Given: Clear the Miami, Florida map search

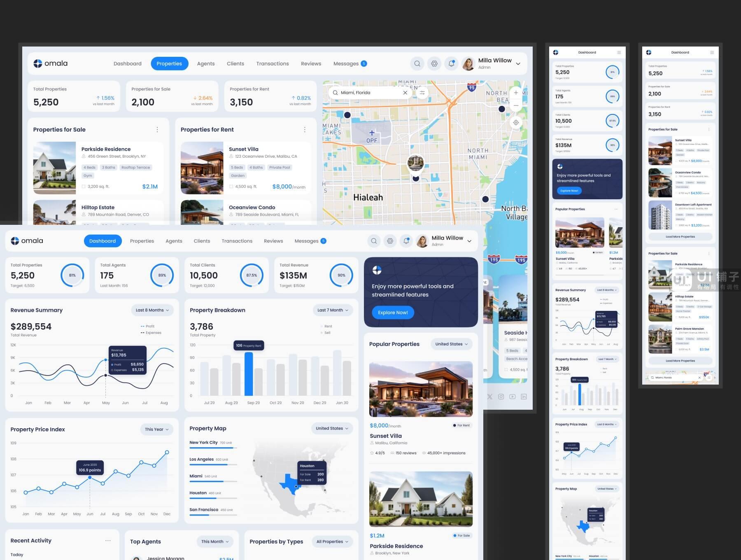Looking at the screenshot, I should [405, 93].
